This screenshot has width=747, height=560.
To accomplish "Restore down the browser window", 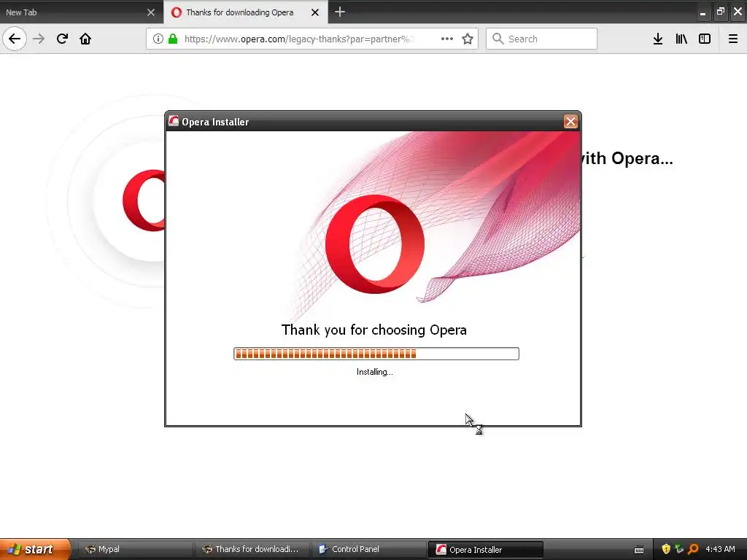I will (x=720, y=12).
